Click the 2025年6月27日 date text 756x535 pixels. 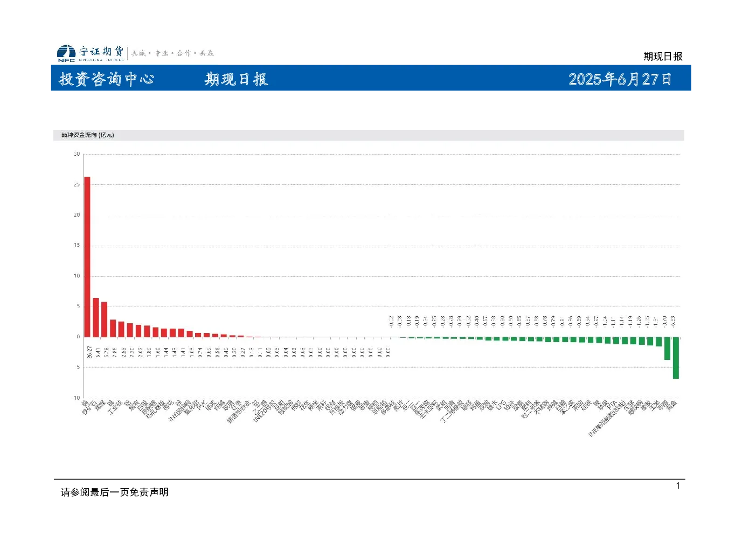[620, 79]
